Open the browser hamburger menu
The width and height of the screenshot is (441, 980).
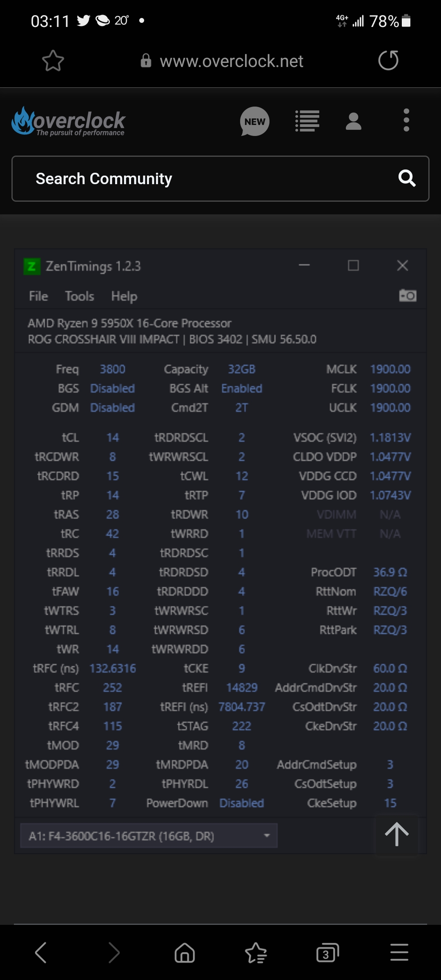click(x=399, y=952)
